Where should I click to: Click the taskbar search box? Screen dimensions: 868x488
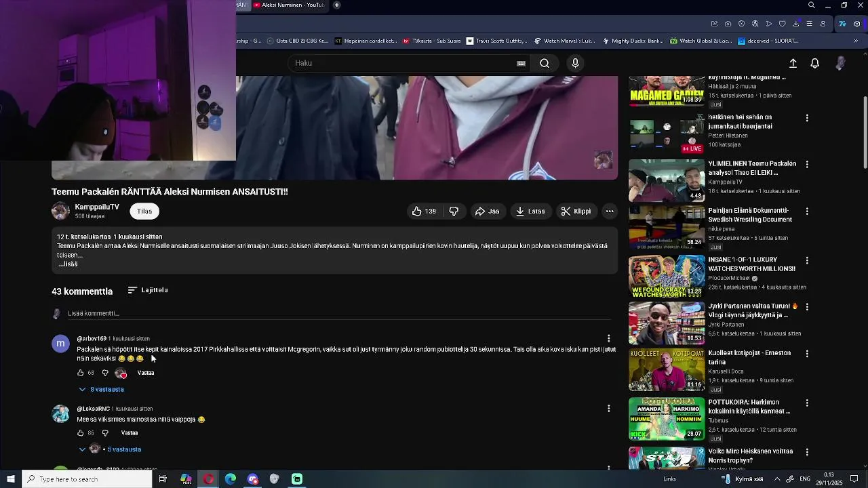pyautogui.click(x=87, y=479)
